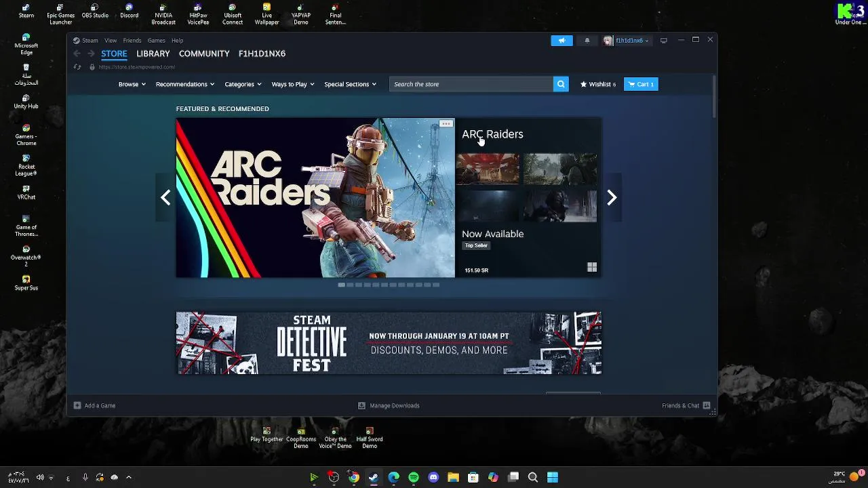Open the VRChat desktop shortcut
Viewport: 868px width, 488px height.
click(x=26, y=192)
